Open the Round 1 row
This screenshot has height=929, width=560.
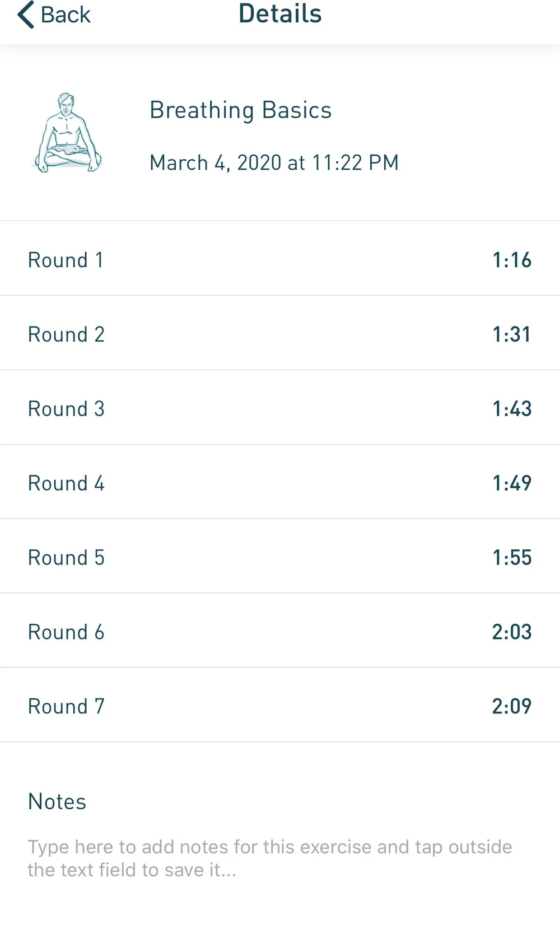tap(280, 259)
